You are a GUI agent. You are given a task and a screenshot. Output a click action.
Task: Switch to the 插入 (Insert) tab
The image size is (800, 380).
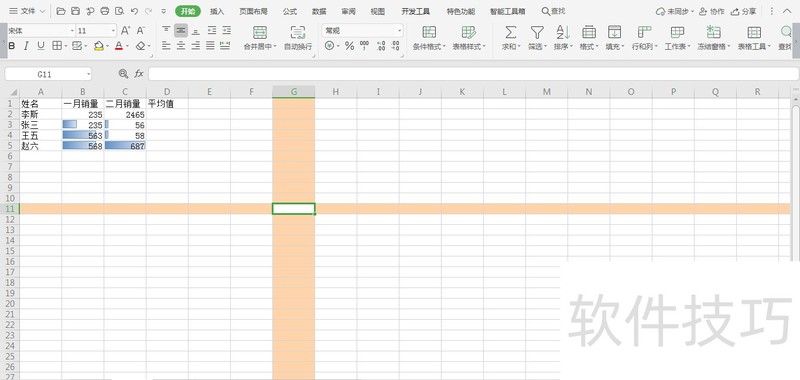[x=217, y=11]
